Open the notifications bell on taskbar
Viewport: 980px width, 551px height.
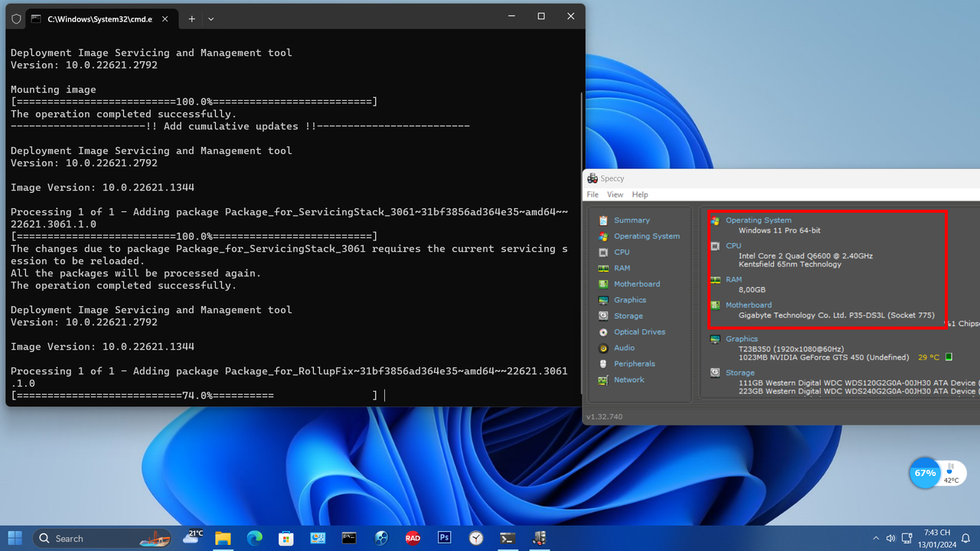point(965,538)
